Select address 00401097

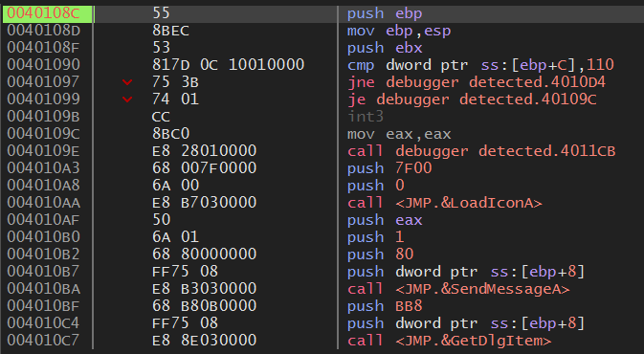coord(43,82)
